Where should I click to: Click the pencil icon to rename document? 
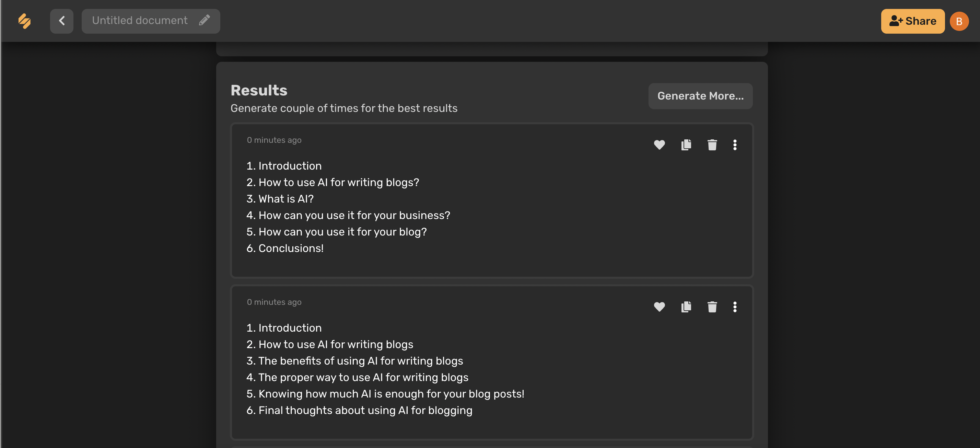tap(204, 20)
